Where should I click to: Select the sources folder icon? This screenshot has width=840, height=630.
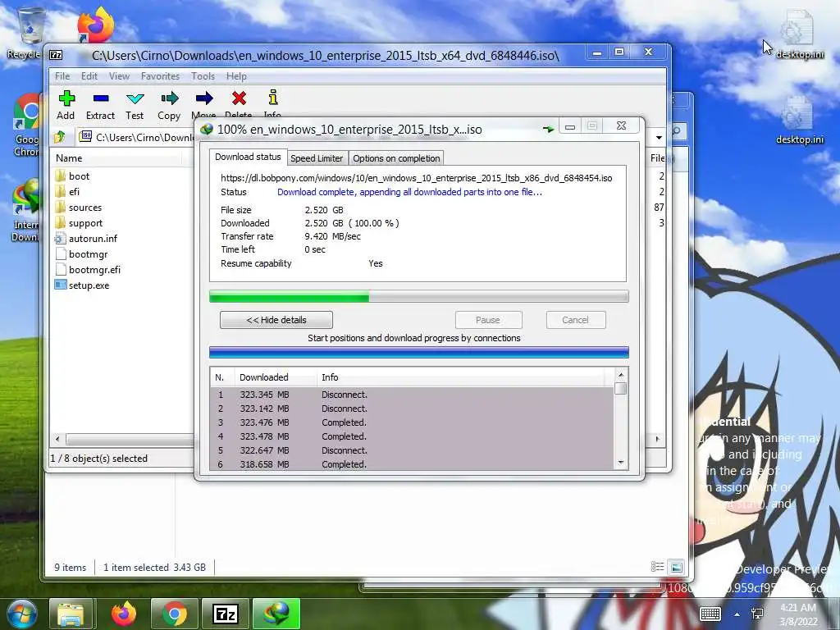pos(60,208)
